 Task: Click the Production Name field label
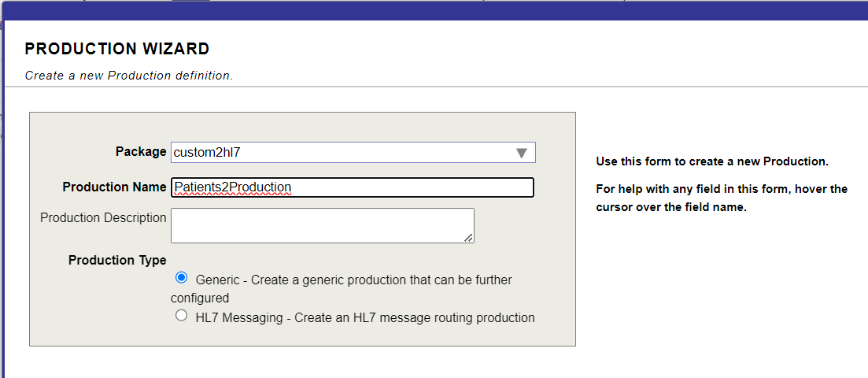point(115,187)
